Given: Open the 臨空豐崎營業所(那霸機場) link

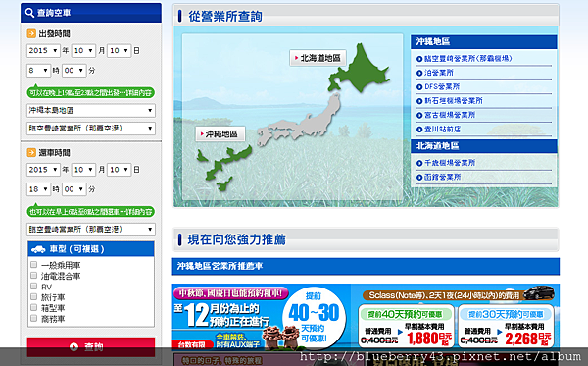Looking at the screenshot, I should point(468,59).
